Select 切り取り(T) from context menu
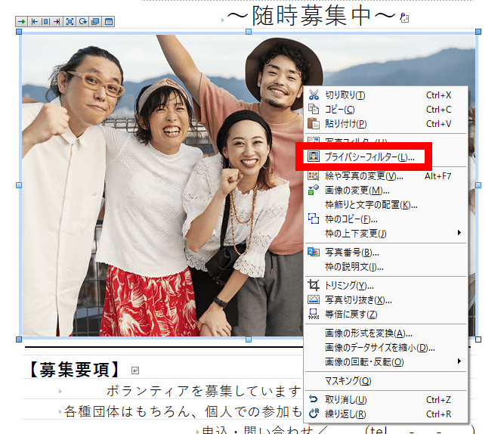Screen dimensions: 504x434 [345, 95]
